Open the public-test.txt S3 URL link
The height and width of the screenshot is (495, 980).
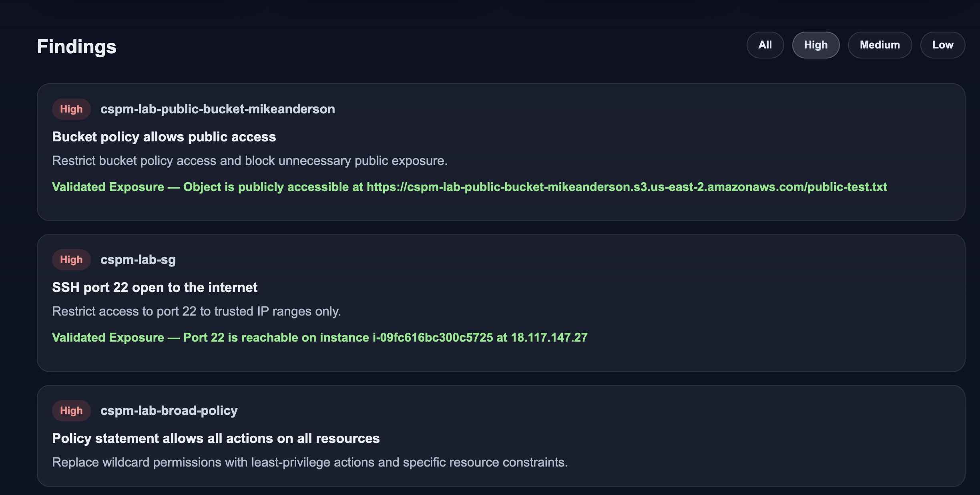pyautogui.click(x=627, y=187)
